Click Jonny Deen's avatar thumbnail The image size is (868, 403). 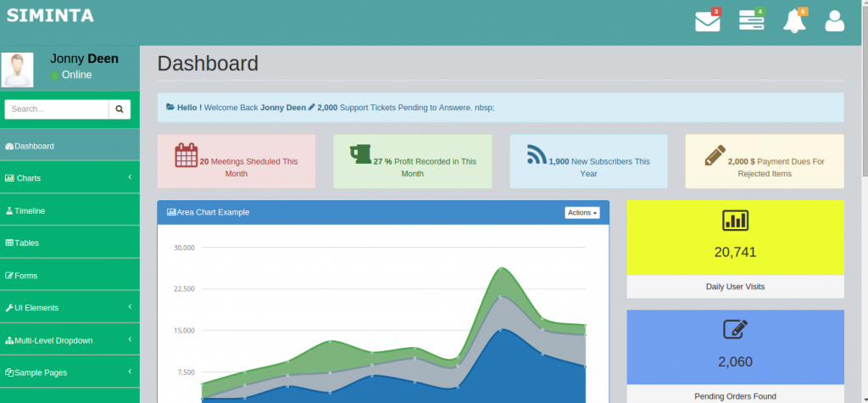(x=18, y=70)
